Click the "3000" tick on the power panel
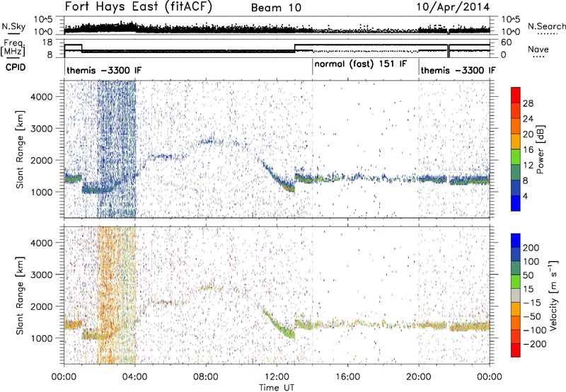 tap(41, 129)
